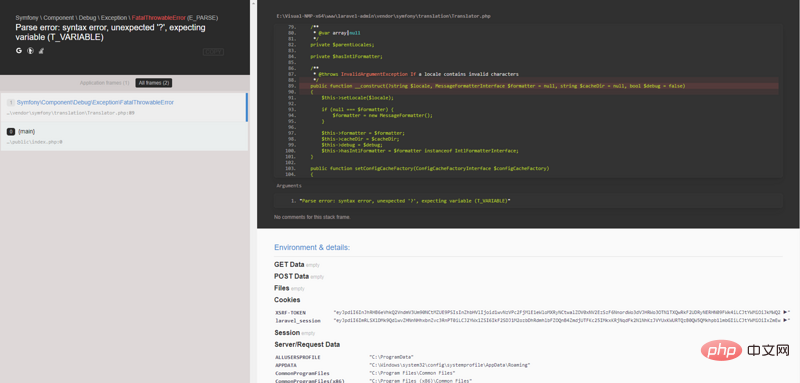
Task: Click frame path public\index.php:0
Action: (x=34, y=142)
